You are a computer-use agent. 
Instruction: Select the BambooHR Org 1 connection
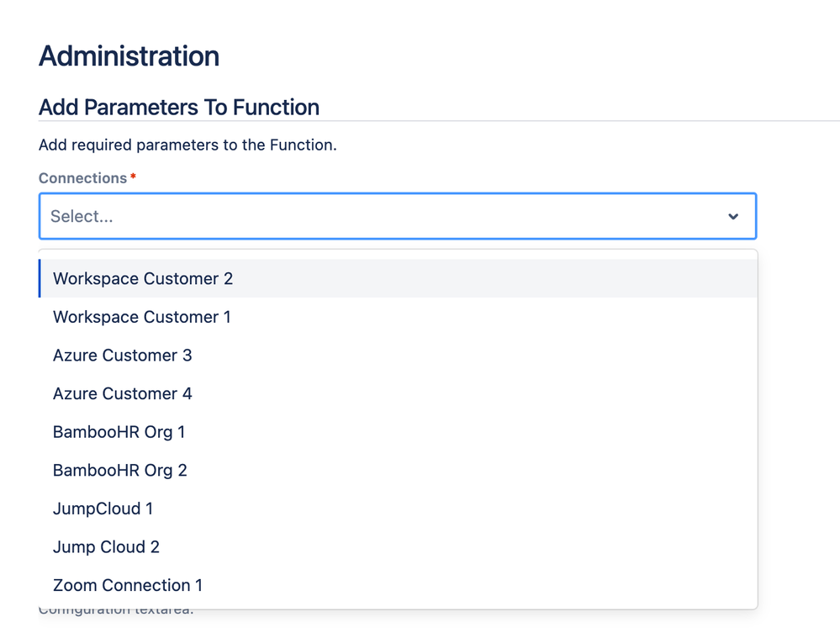(120, 432)
